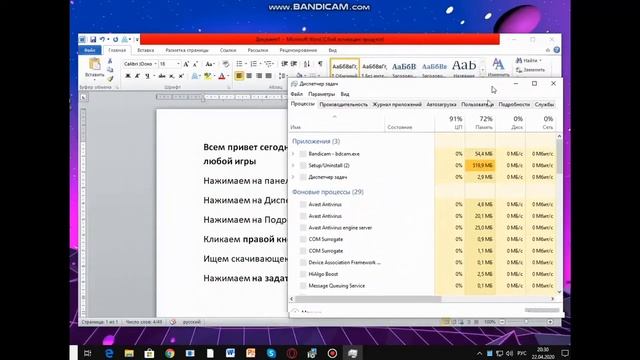Toggle the ruler button above vertical ruler
Screen dimensions: 640x360
[x=83, y=97]
